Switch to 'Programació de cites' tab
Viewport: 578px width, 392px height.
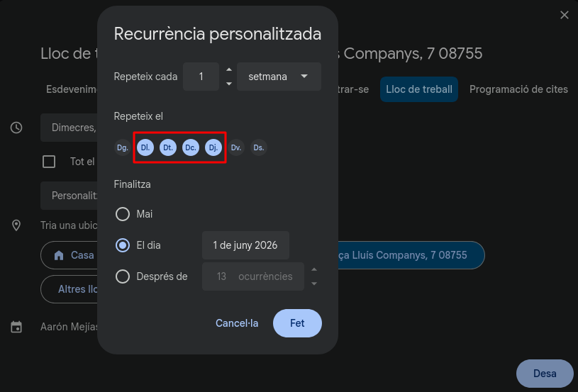click(x=518, y=90)
